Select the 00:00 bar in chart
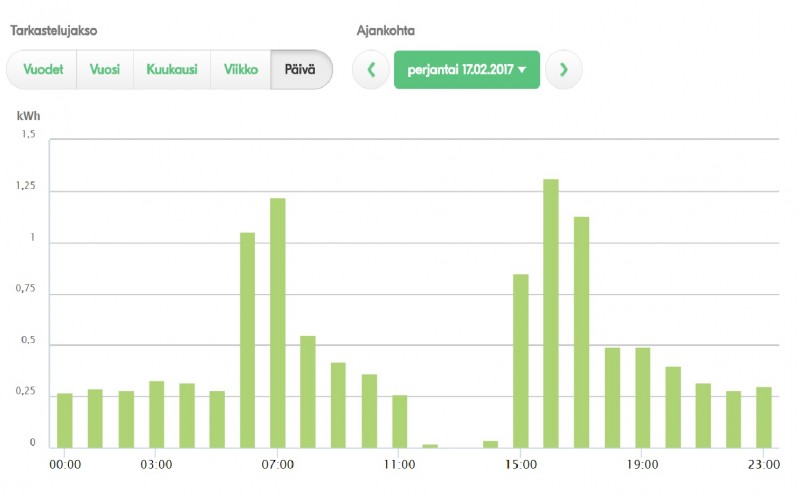The width and height of the screenshot is (800, 503). 65,420
